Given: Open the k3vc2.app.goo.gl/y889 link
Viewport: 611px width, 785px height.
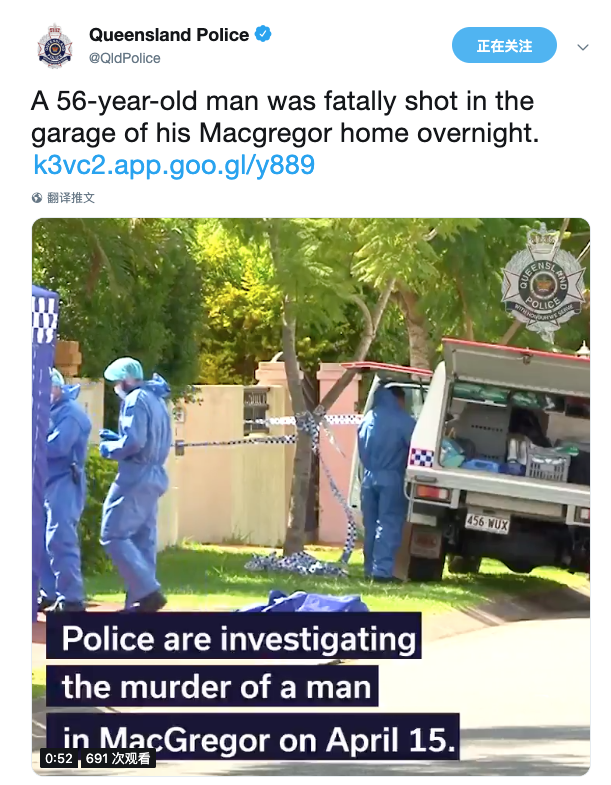Looking at the screenshot, I should 174,165.
